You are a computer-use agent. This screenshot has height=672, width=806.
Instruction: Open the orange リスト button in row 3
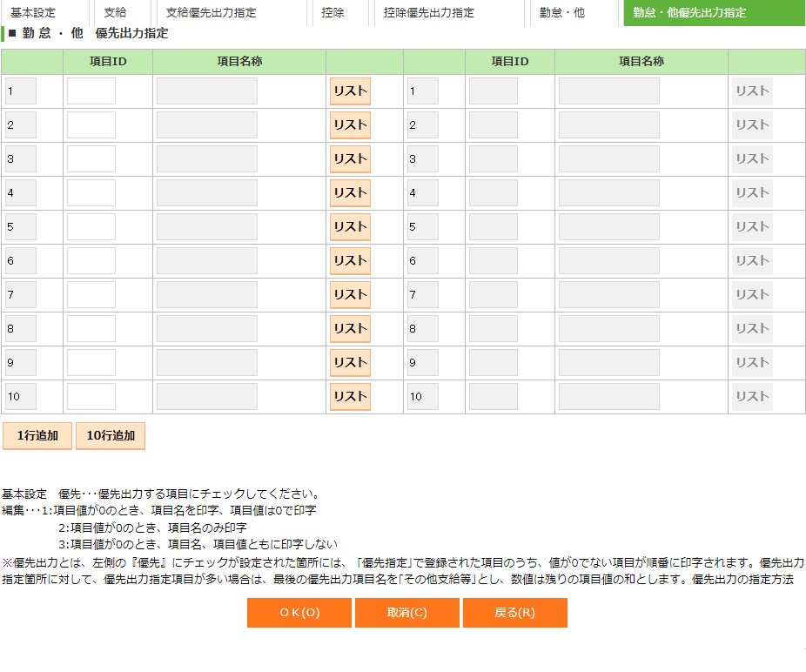pyautogui.click(x=350, y=159)
